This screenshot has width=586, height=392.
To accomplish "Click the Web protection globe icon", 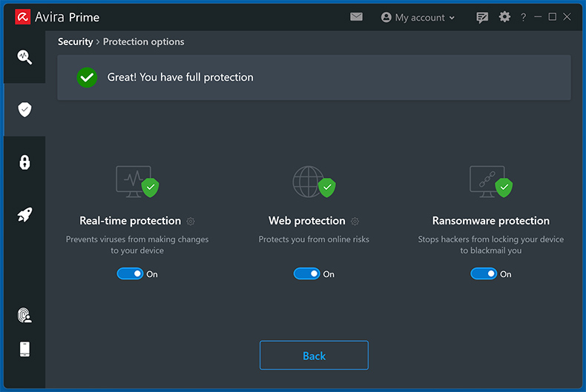I will click(314, 182).
